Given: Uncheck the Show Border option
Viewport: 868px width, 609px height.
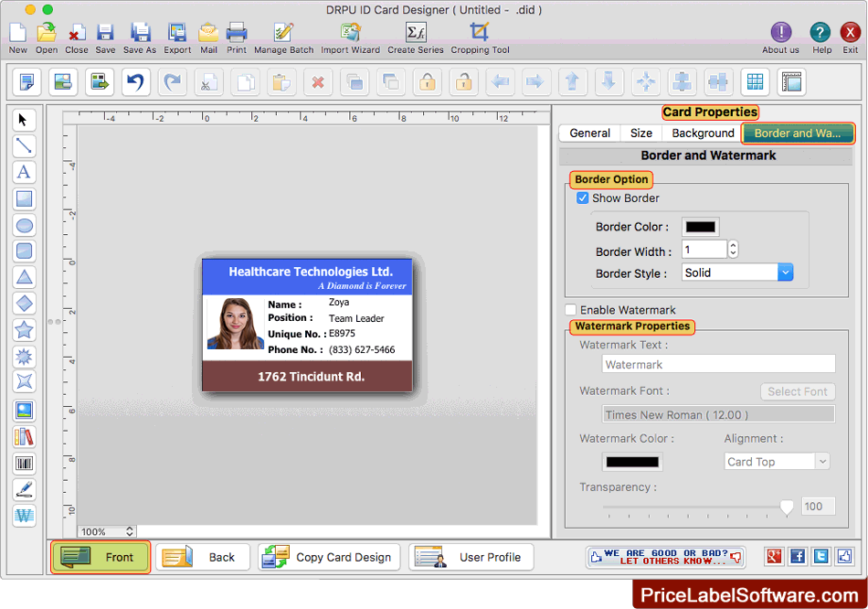Looking at the screenshot, I should pos(582,198).
